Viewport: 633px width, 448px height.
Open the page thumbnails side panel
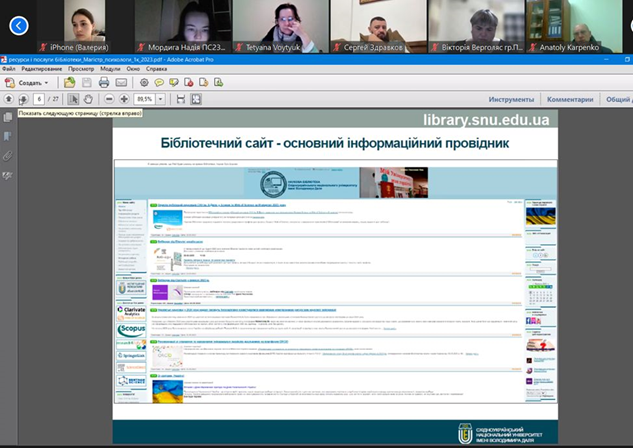8,118
